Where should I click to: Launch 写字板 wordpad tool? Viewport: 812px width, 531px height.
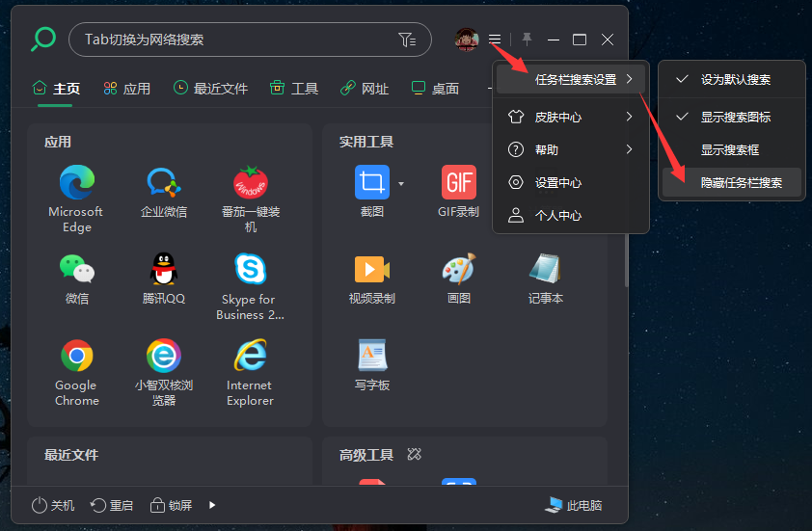coord(372,356)
